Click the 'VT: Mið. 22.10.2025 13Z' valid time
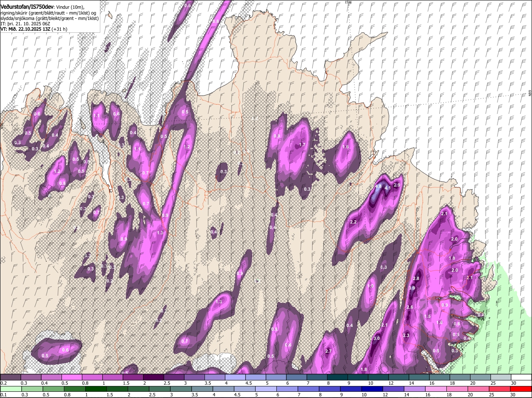This screenshot has height=398, width=532. tap(25, 29)
